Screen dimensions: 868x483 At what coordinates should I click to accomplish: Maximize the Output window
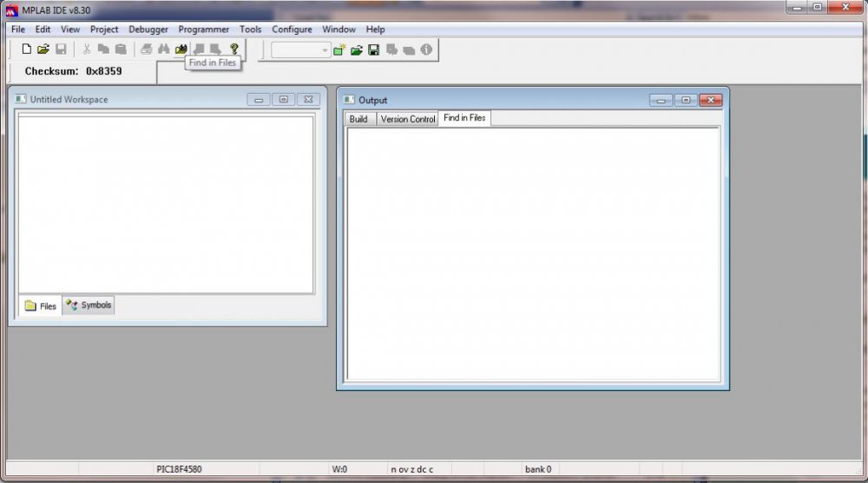tap(686, 100)
